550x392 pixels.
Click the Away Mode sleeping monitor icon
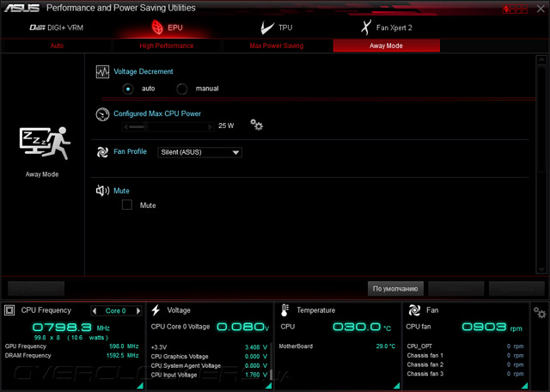pyautogui.click(x=45, y=144)
